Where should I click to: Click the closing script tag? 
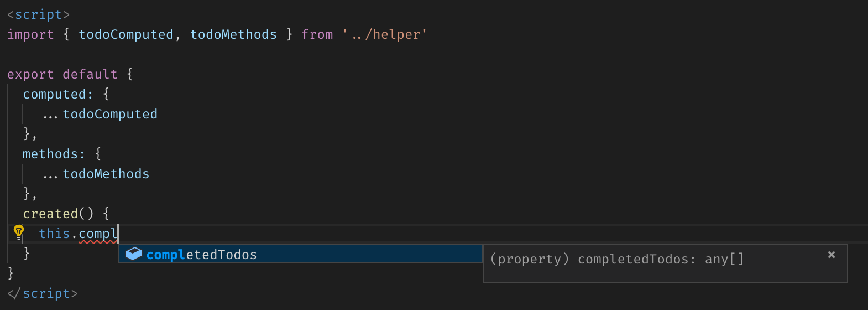(x=42, y=293)
